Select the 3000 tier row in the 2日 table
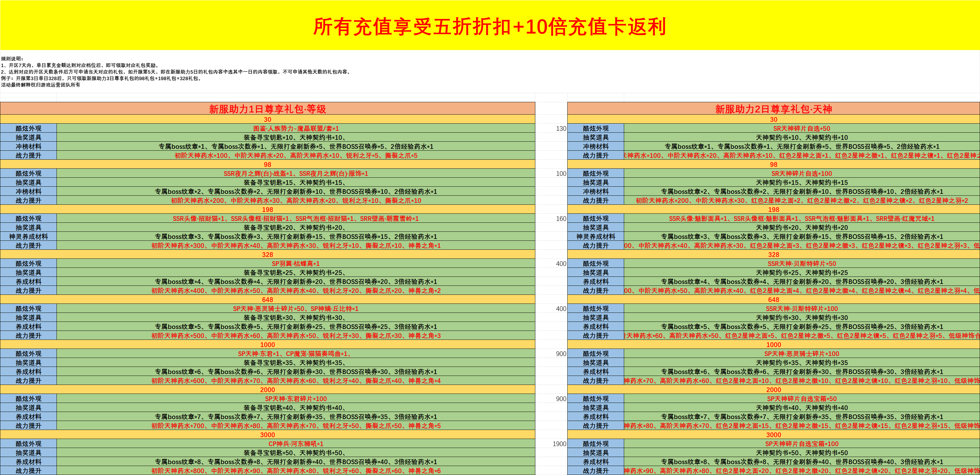 [x=774, y=435]
